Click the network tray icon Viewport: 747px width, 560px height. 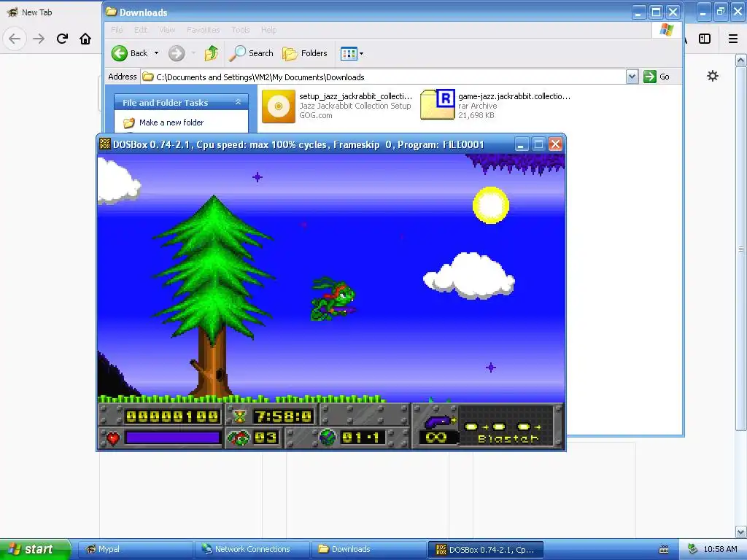pyautogui.click(x=693, y=550)
